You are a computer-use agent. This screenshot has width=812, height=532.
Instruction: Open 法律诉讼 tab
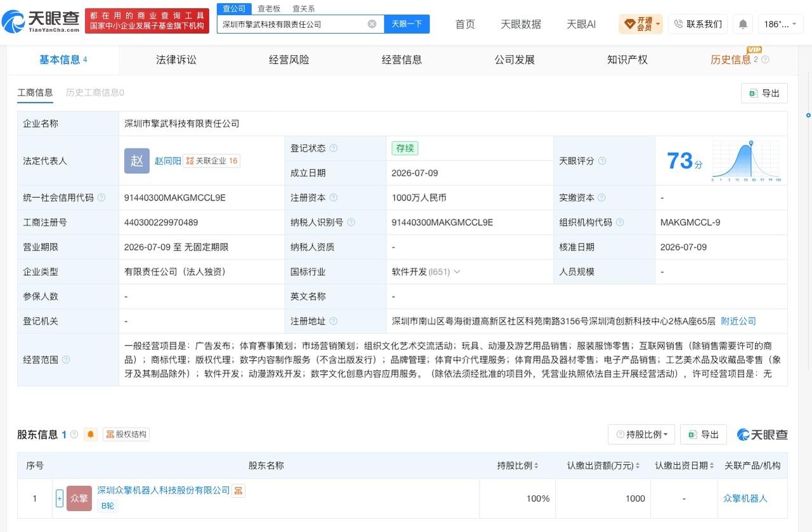176,60
